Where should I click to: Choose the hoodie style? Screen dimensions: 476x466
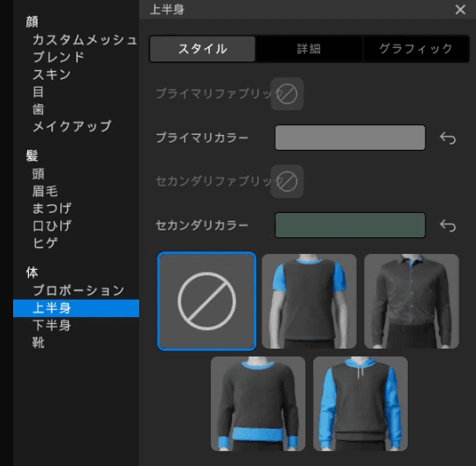(360, 404)
